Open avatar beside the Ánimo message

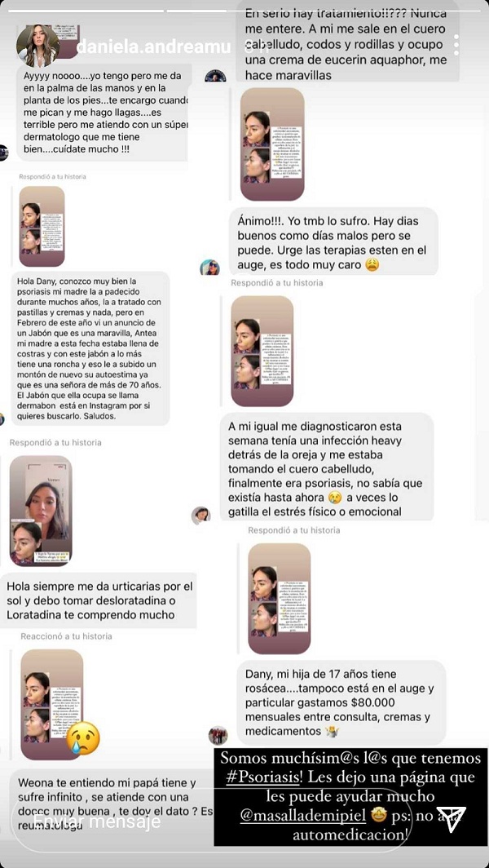pos(209,268)
